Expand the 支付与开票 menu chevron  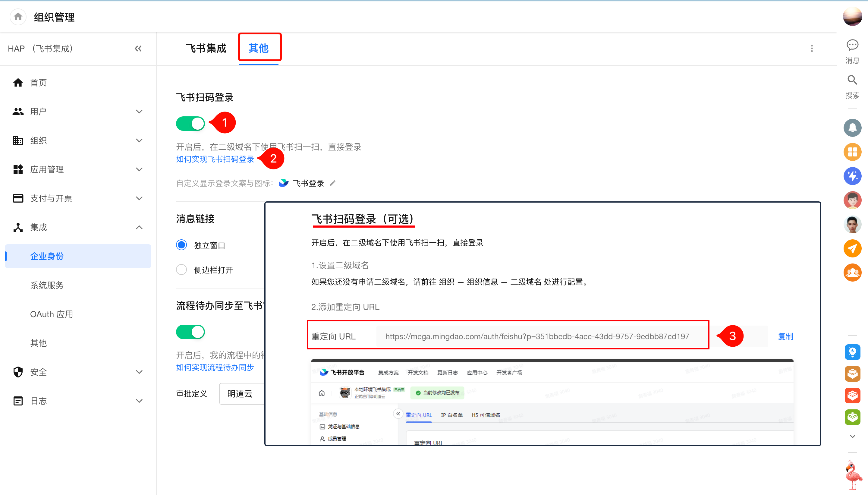(139, 198)
